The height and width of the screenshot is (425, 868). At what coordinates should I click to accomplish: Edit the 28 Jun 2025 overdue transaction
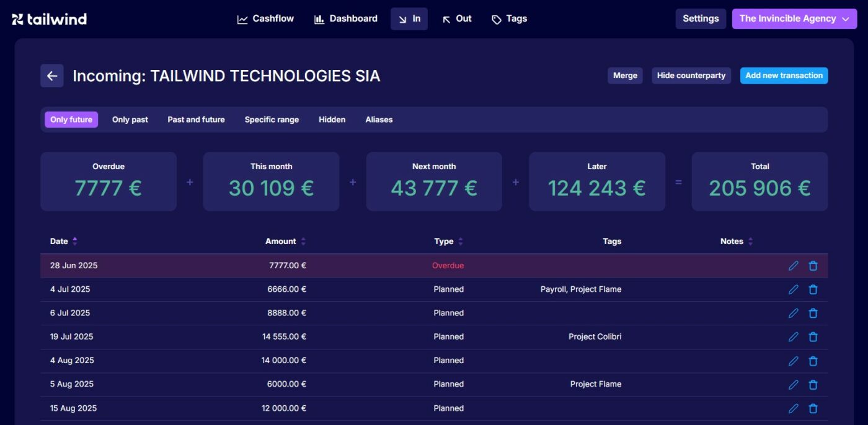pos(793,266)
